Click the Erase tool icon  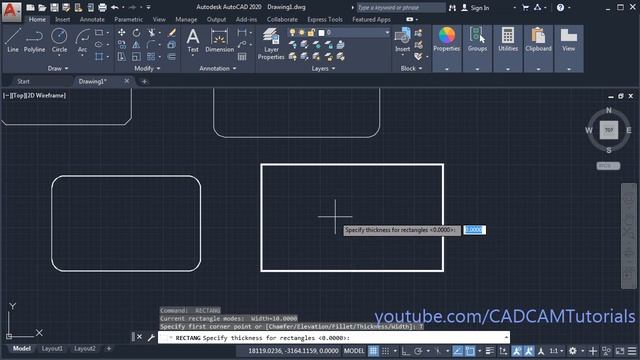tap(172, 33)
